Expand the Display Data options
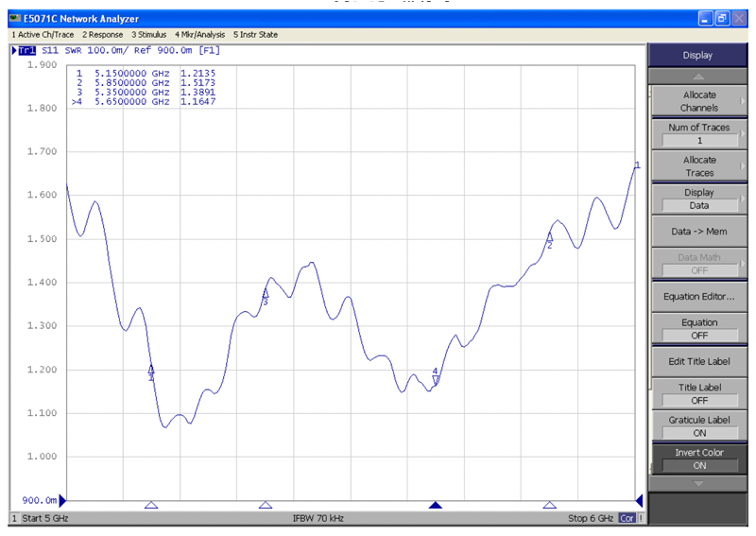Viewport: 756px width, 536px height. coord(699,199)
